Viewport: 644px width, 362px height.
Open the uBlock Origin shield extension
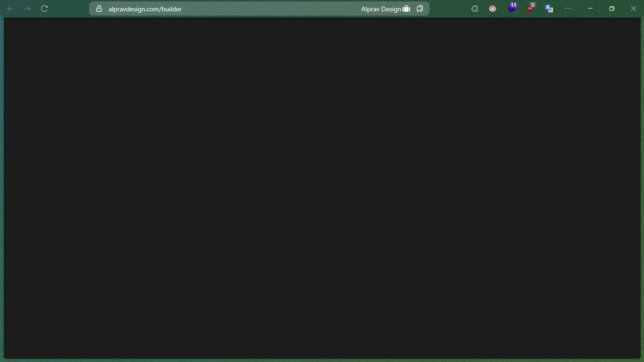point(530,8)
